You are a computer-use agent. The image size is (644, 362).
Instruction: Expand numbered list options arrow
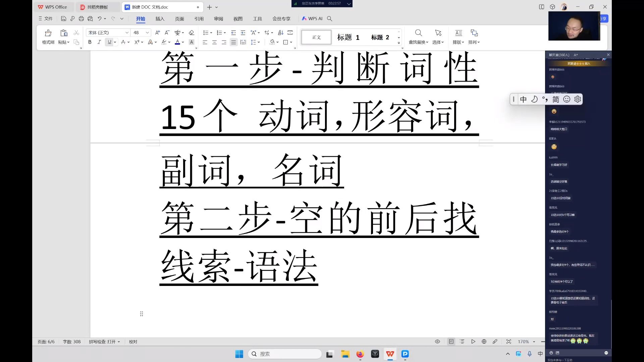coord(225,33)
